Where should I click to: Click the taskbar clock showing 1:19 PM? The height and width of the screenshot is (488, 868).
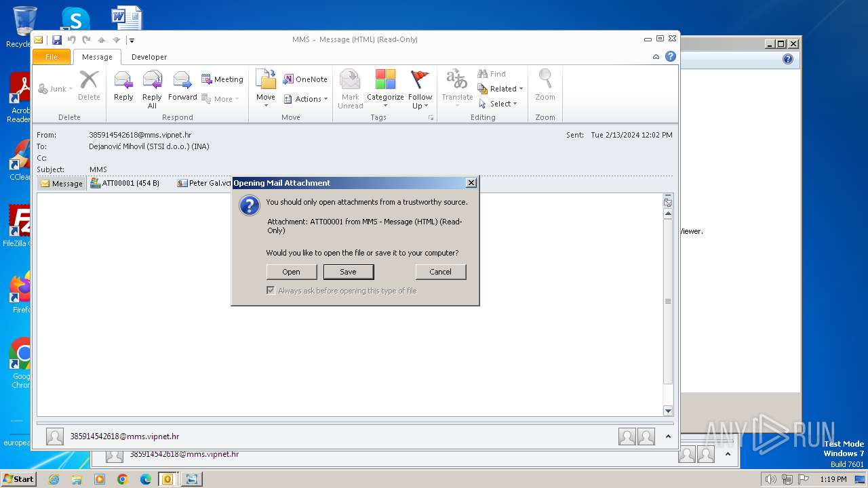point(833,479)
